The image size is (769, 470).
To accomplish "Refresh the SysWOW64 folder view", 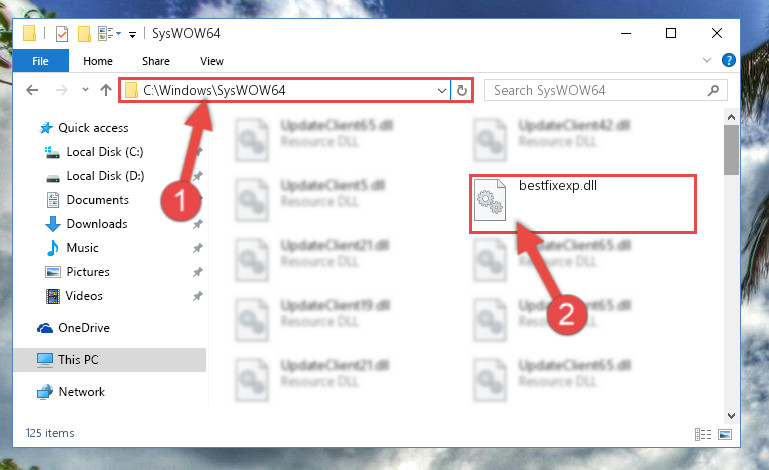I will [x=461, y=90].
